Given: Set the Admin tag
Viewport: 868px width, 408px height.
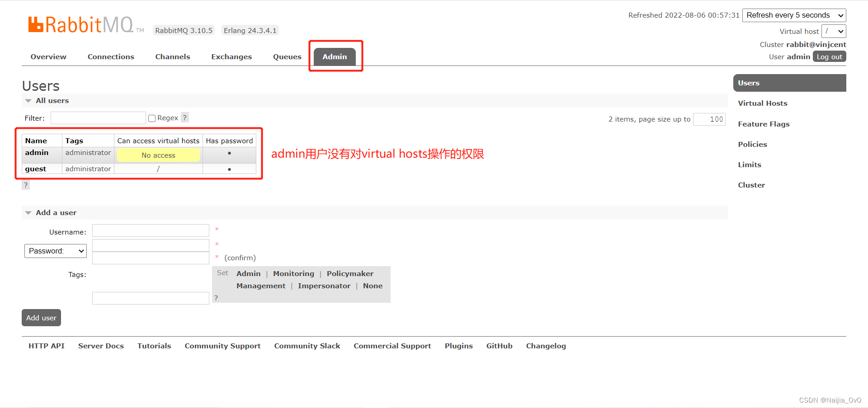Looking at the screenshot, I should [248, 274].
